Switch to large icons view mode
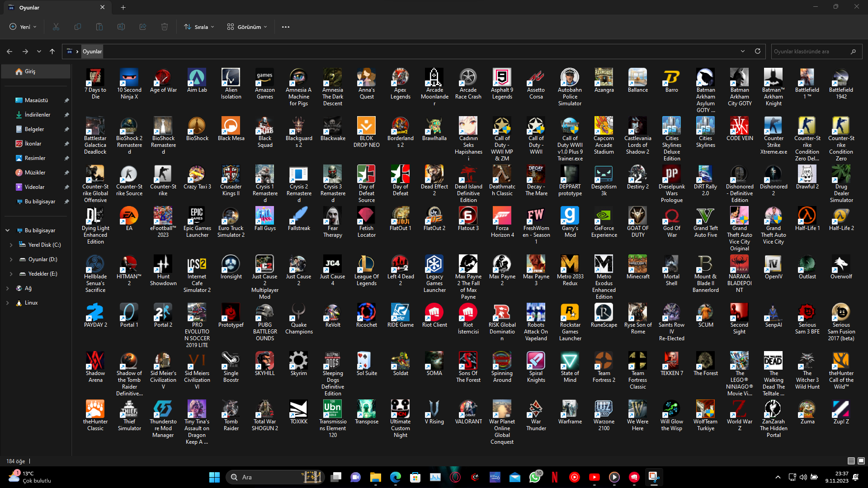Viewport: 868px width, 488px height. tap(861, 461)
